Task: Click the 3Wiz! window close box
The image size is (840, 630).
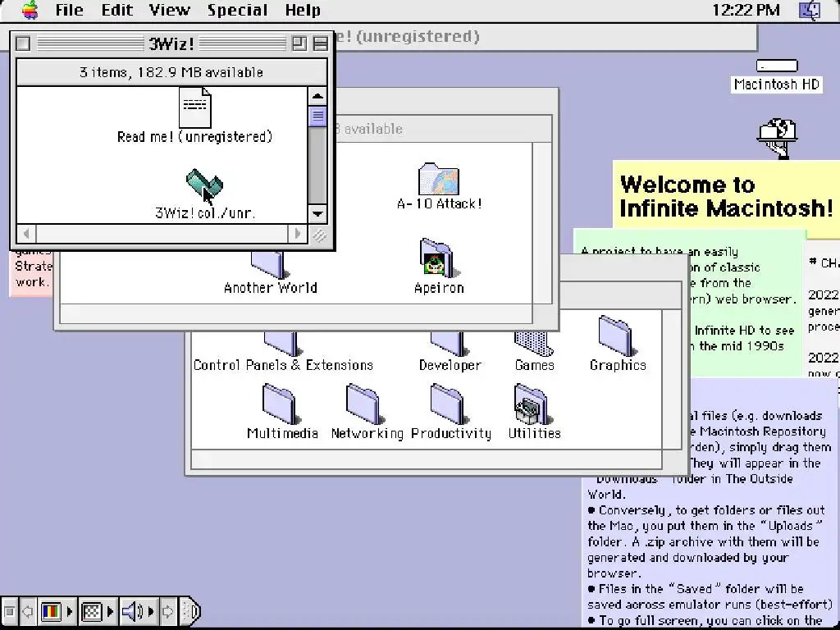Action: click(23, 43)
